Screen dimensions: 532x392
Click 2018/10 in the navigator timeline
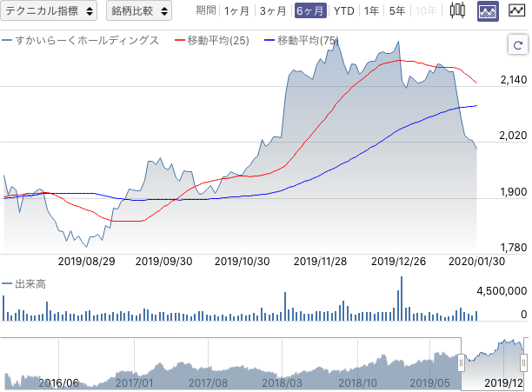pos(357,382)
